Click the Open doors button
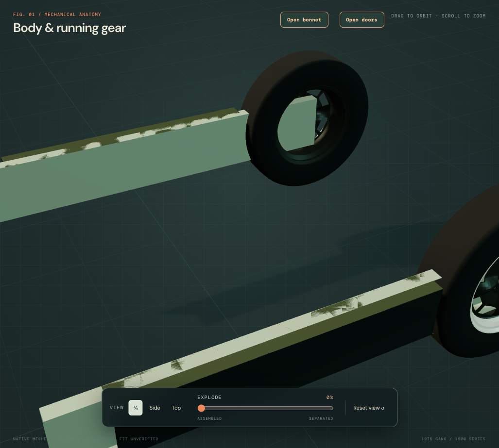The width and height of the screenshot is (499, 448). coord(362,20)
